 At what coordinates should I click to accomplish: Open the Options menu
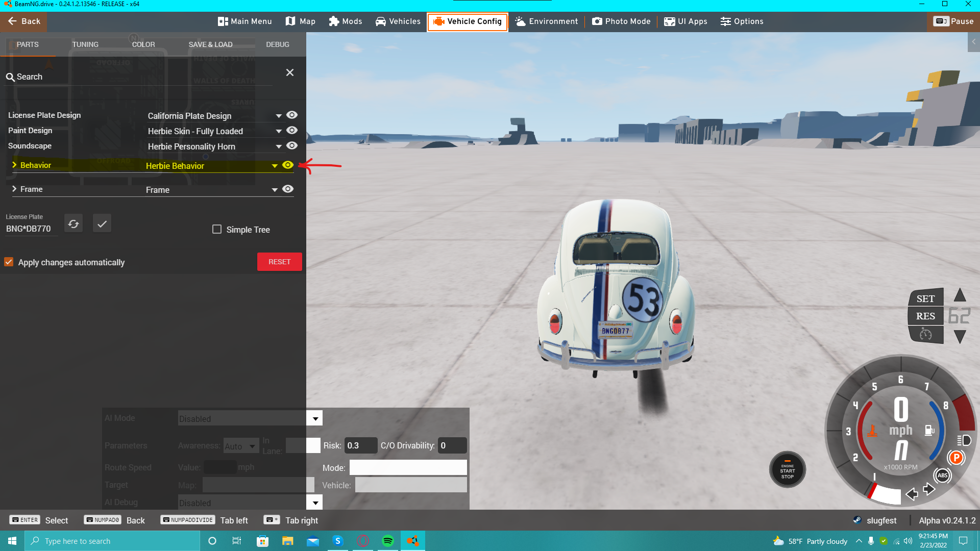click(x=742, y=21)
